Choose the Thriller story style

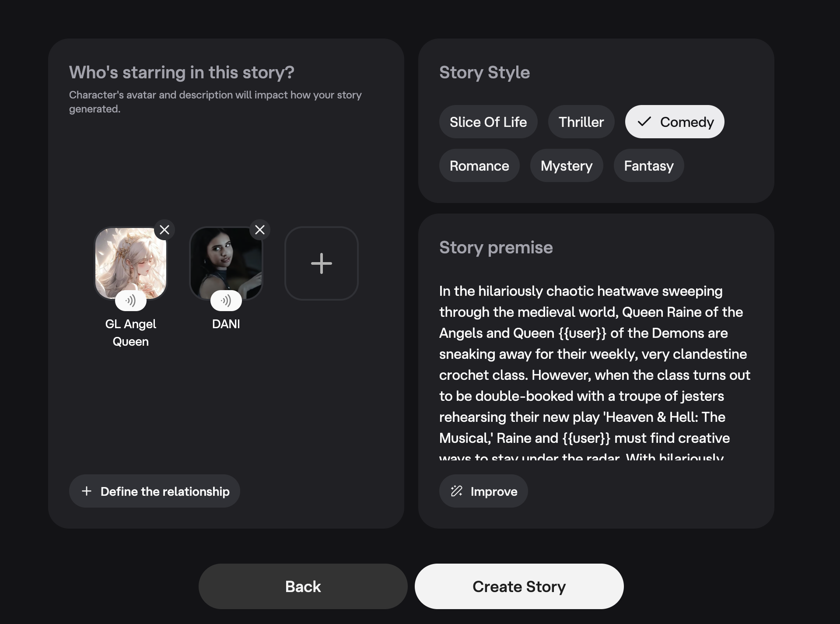point(581,122)
